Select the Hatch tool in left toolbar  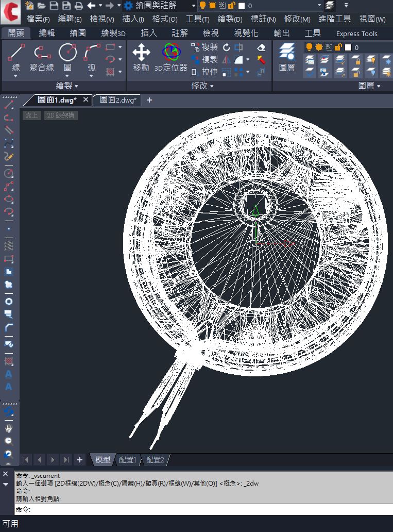[9, 361]
